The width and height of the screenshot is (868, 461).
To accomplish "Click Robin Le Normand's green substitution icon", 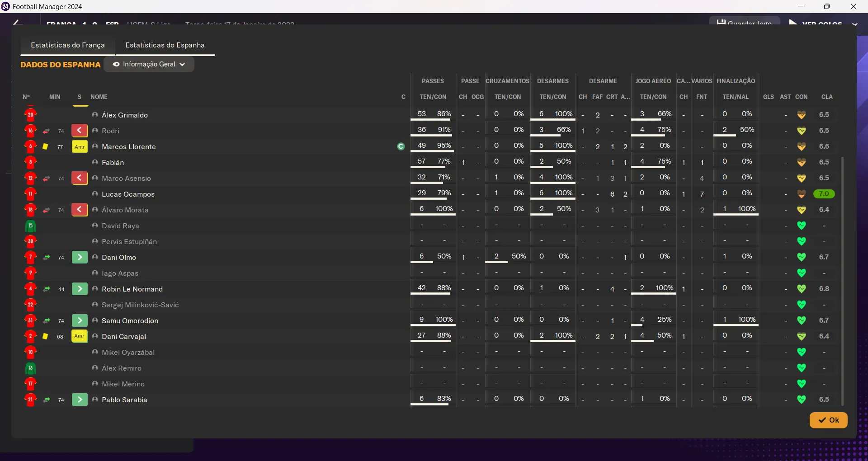I will 80,289.
